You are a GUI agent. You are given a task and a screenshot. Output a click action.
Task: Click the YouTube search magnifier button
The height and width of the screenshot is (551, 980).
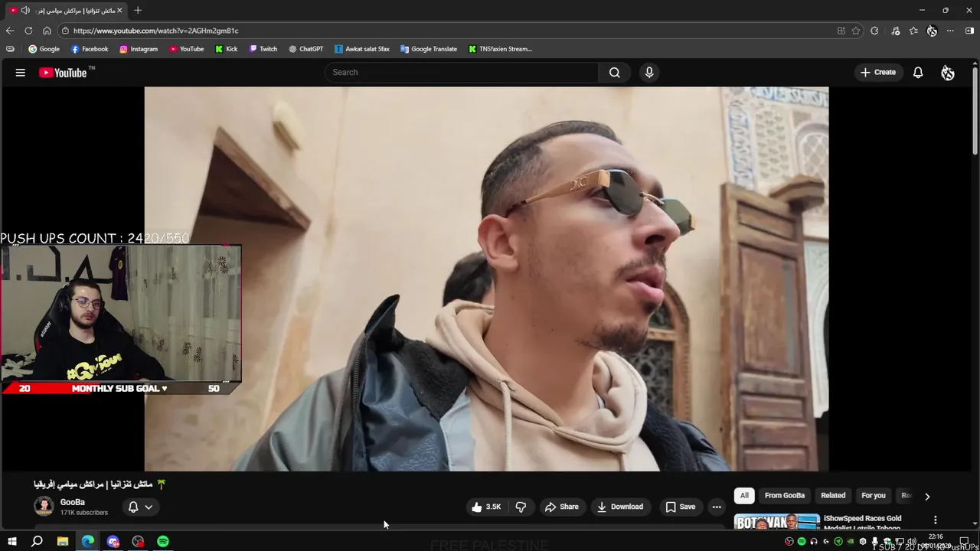[x=614, y=73]
